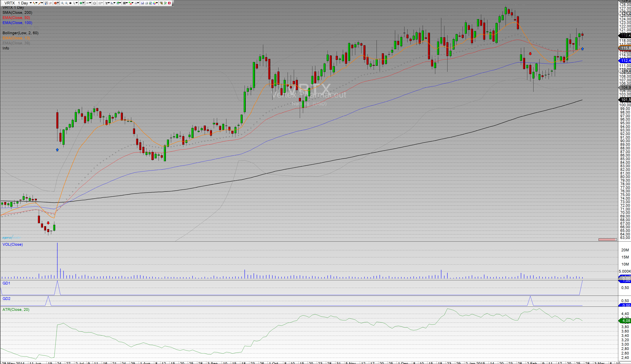Save the chart with floppy disk icon
Image resolution: width=631 pixels, height=364 pixels.
click(142, 3)
